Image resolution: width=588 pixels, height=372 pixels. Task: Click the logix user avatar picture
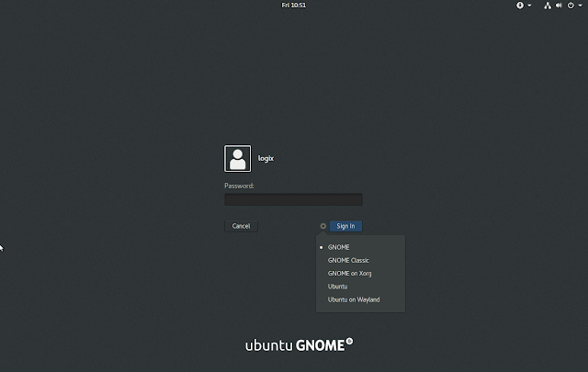coord(237,158)
